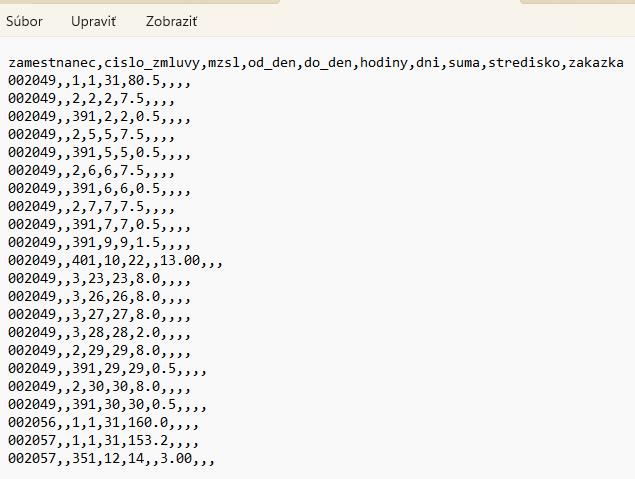Open the Upraviť menu

91,20
